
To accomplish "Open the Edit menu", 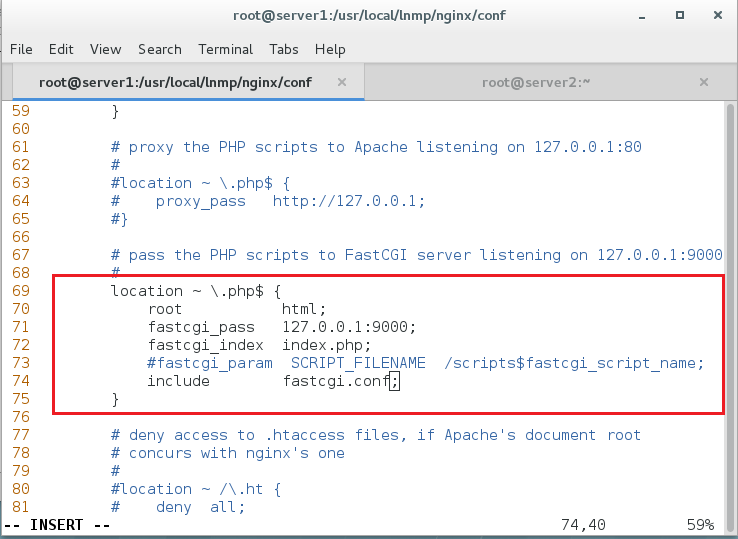I will pyautogui.click(x=61, y=49).
